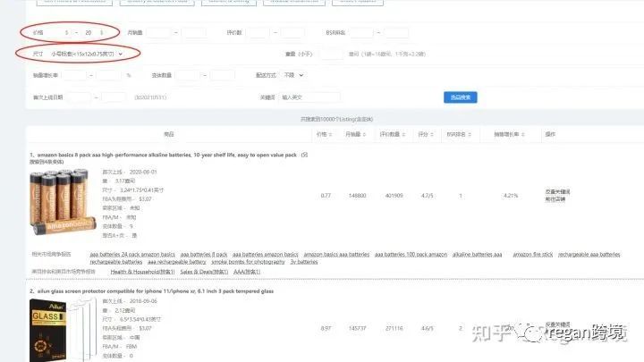This screenshot has width=644, height=362.
Task: Click the 月销量 maximum input field
Action: [x=194, y=32]
